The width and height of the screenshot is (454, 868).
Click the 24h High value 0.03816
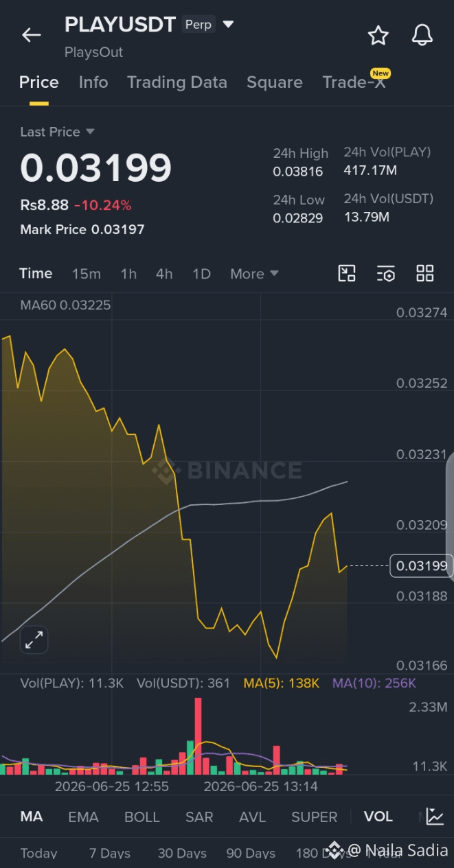coord(298,172)
